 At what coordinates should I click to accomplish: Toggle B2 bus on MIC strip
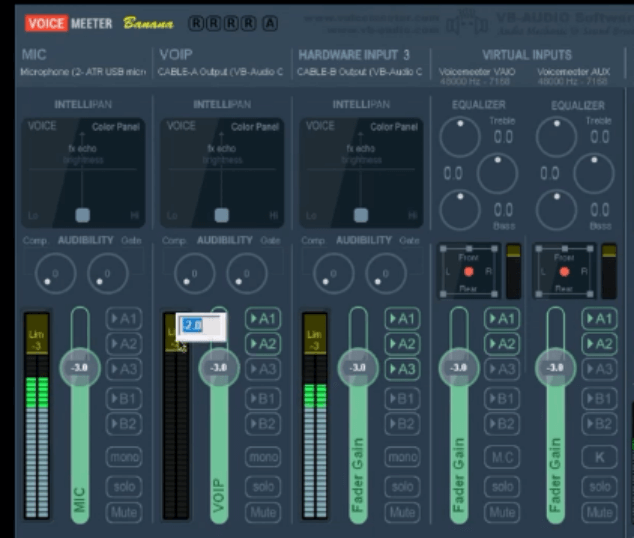point(124,424)
